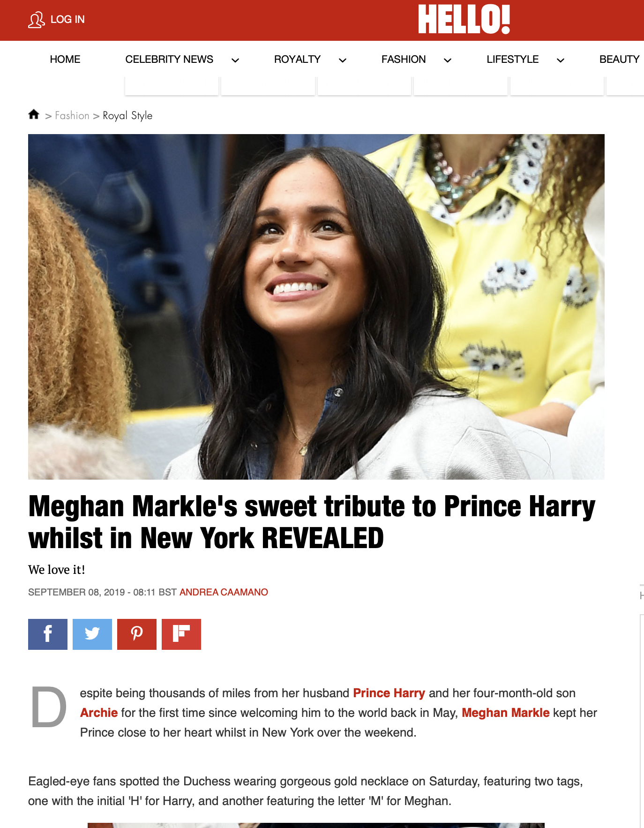The image size is (644, 828).
Task: Pin article on Pinterest
Action: pyautogui.click(x=137, y=634)
